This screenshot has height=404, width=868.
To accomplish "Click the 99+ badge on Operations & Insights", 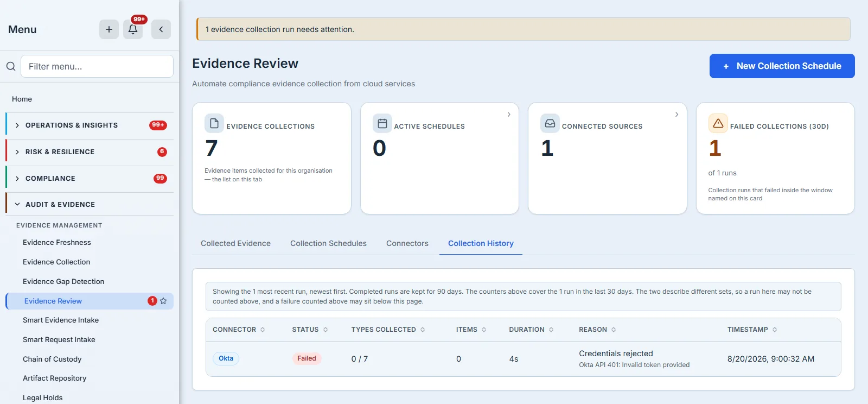I will 158,125.
